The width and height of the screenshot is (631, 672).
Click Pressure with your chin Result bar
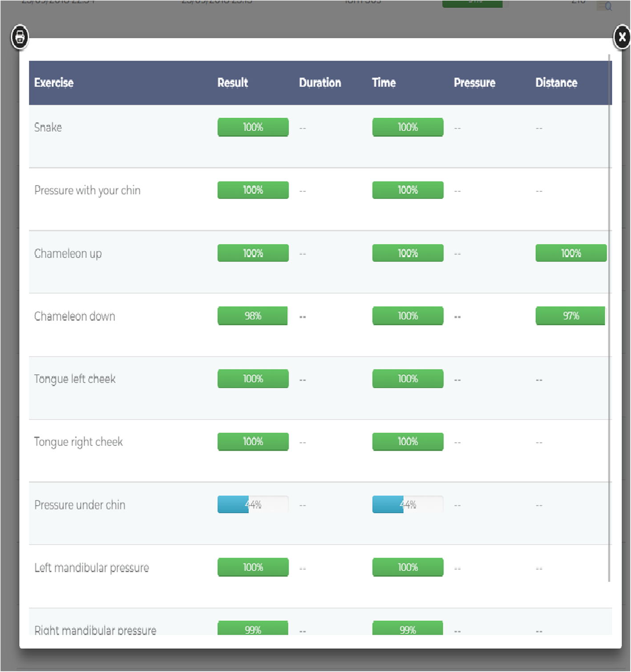[x=253, y=190]
